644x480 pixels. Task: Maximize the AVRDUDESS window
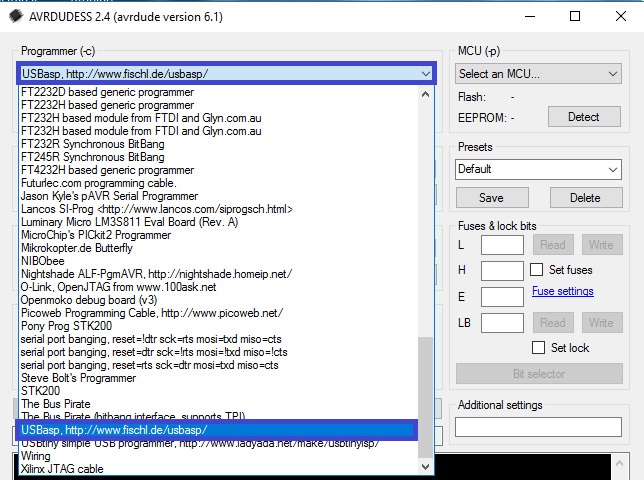[x=575, y=16]
